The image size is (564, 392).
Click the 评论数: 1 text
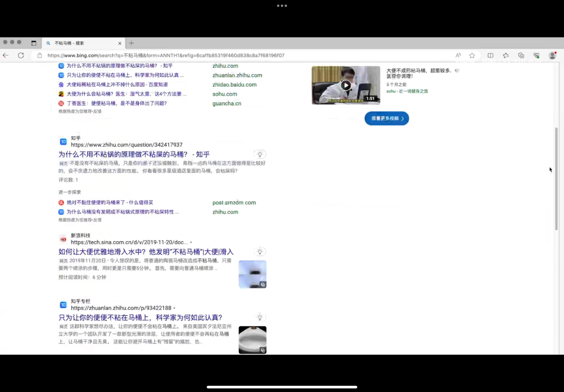pos(68,180)
